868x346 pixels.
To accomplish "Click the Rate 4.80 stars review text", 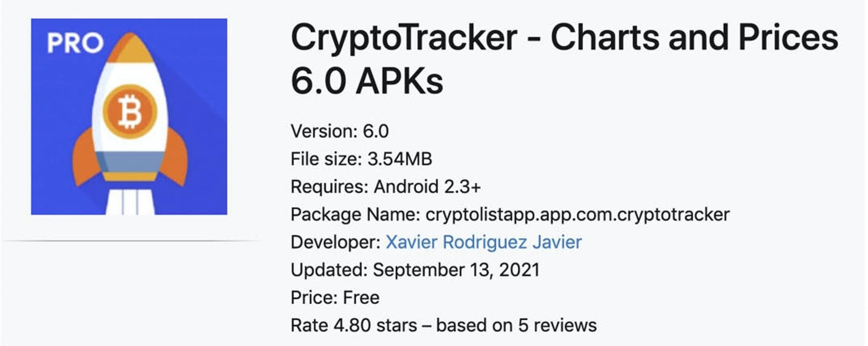I will (444, 325).
